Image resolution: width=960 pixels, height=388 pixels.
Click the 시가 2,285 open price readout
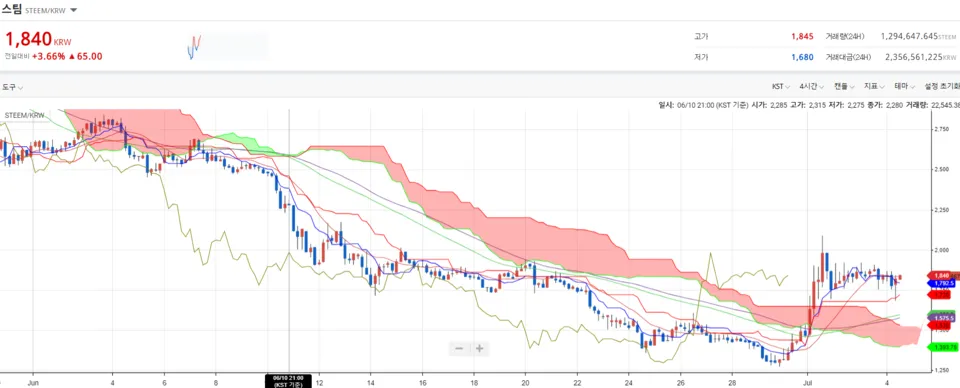769,105
